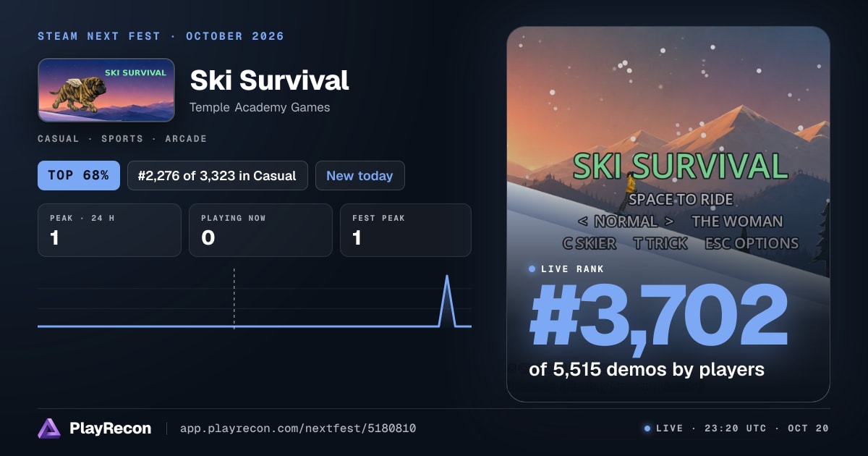
Task: Open the Ski Survival game capsule thumbnail
Action: 106,90
